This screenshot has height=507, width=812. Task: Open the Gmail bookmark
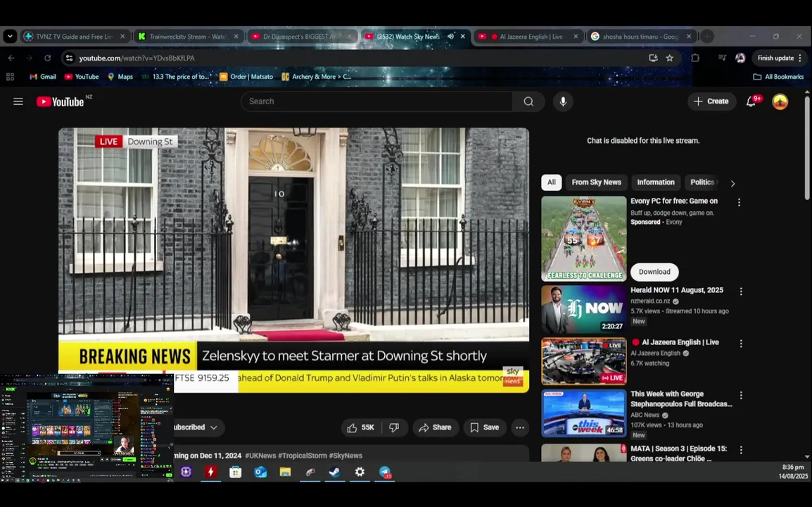(x=42, y=77)
